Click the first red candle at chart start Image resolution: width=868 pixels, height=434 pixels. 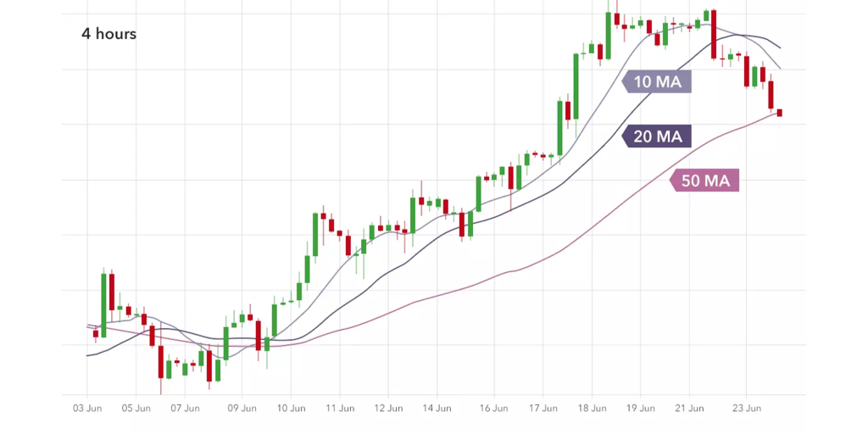(96, 332)
